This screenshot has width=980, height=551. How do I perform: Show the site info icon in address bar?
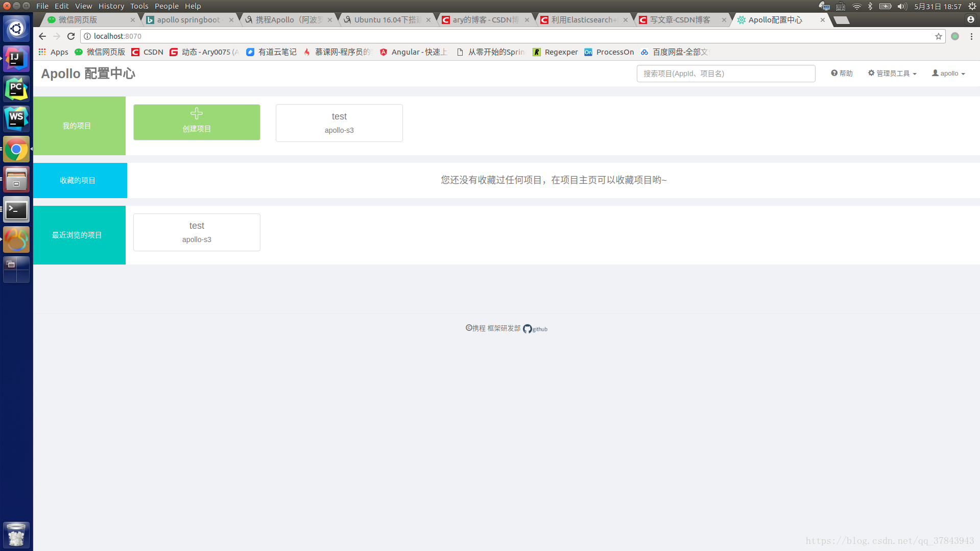tap(87, 36)
